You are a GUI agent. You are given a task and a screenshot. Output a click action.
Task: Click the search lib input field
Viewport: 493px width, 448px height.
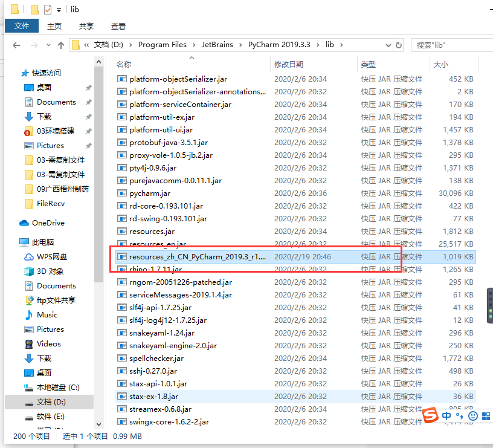[452, 45]
